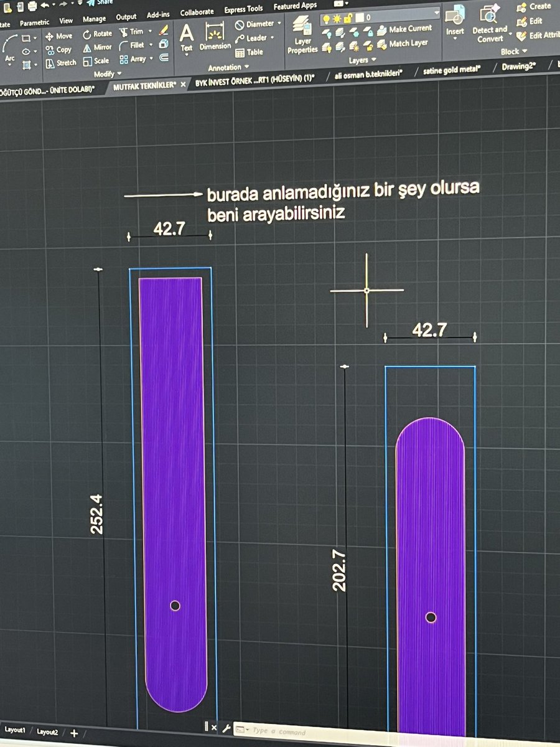Expand the Layers panel flyout
This screenshot has height=747, width=560.
click(x=362, y=60)
